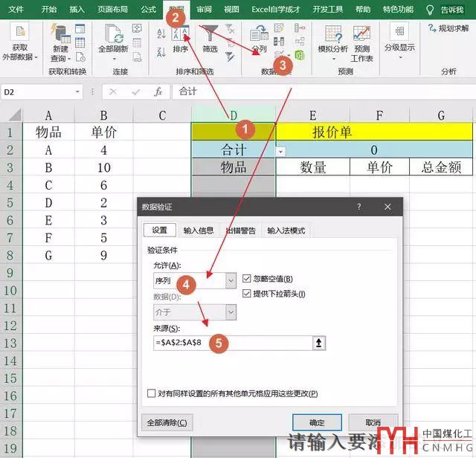Open the Excel自学成才 ribbon tab

point(276,10)
